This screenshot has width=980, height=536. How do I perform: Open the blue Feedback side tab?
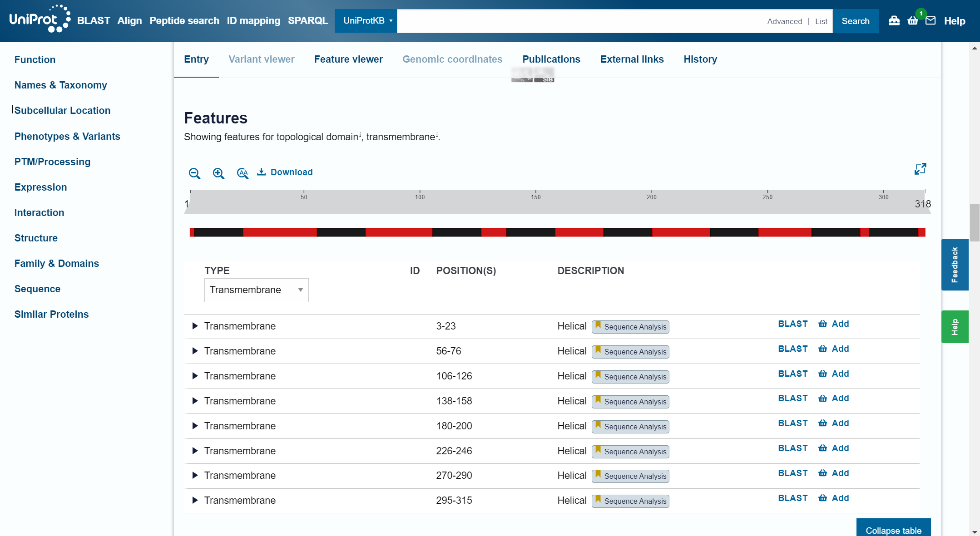click(955, 264)
